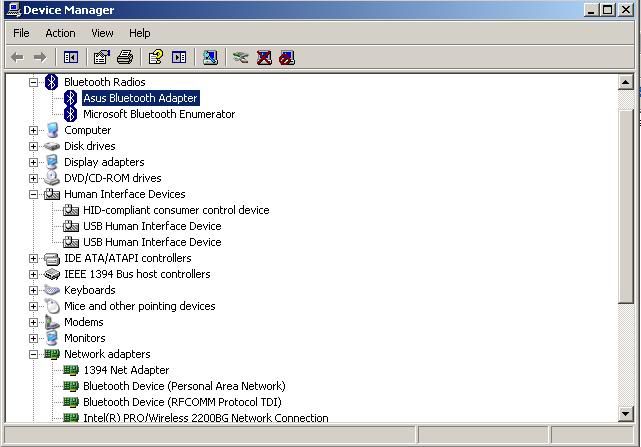Viewport: 641px width, 447px height.
Task: Maximize the Device Manager window
Action: [x=607, y=10]
